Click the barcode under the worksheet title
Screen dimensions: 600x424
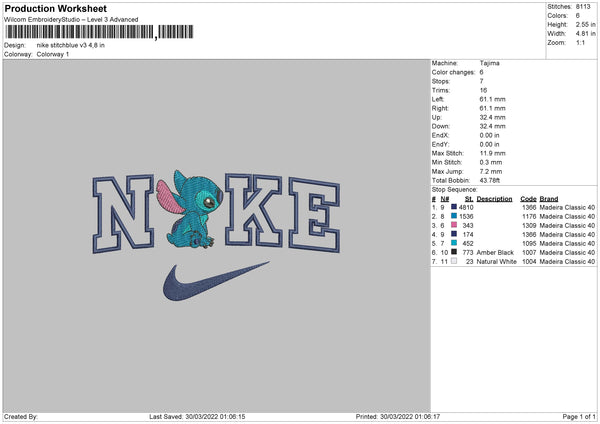pyautogui.click(x=99, y=32)
